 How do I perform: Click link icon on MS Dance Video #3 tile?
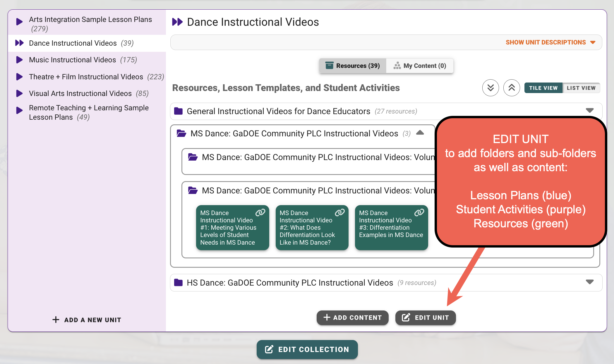coord(419,212)
